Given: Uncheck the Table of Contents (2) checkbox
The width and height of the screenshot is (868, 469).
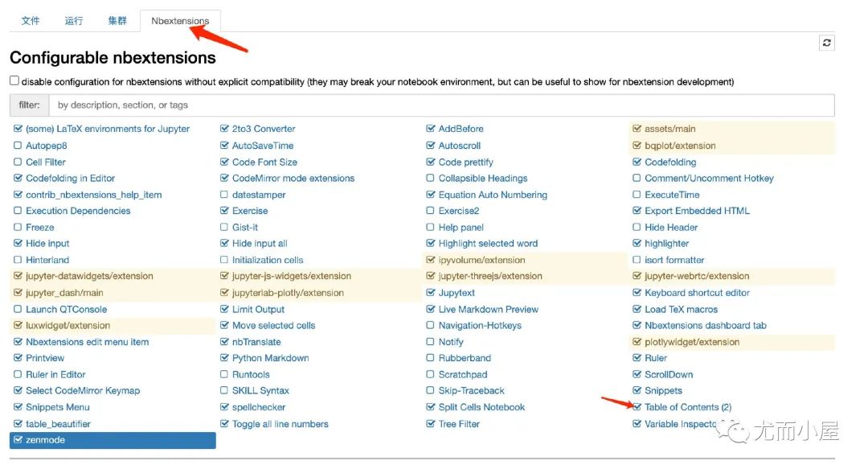Looking at the screenshot, I should click(x=637, y=407).
